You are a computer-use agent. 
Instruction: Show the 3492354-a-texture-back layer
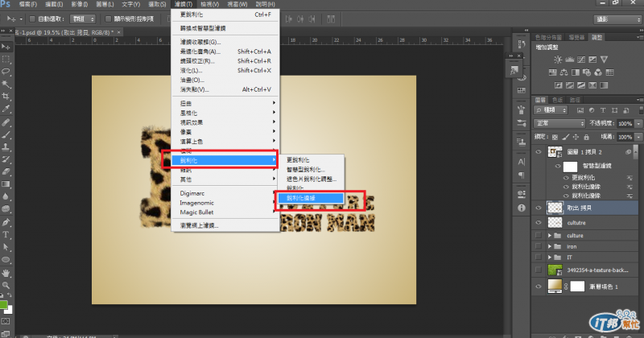(539, 270)
